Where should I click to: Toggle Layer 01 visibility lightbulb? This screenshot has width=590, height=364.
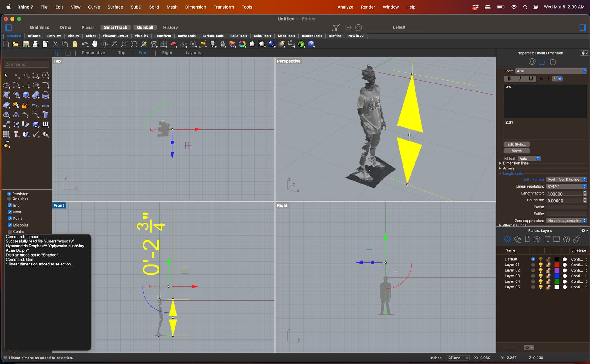tap(541, 265)
